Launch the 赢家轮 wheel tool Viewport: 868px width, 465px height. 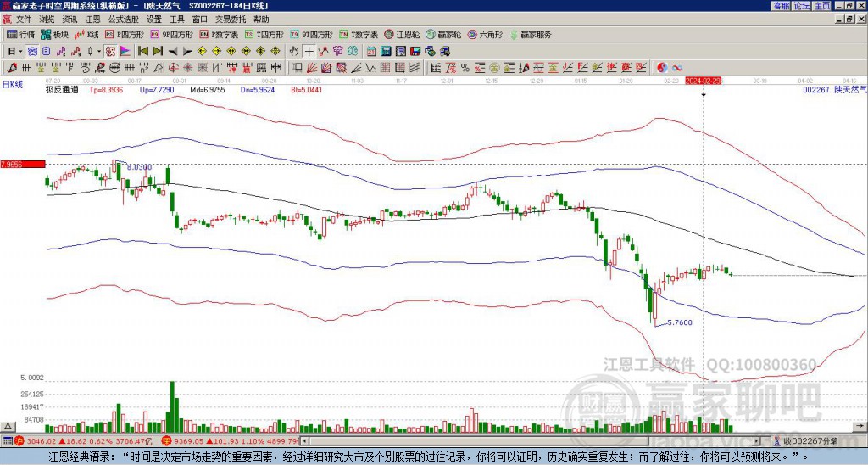[x=443, y=34]
